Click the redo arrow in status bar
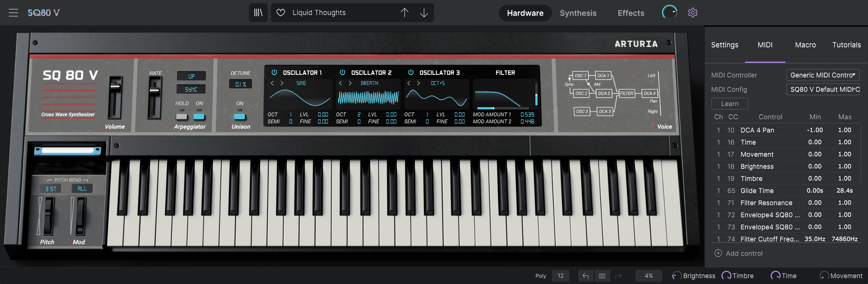Viewport: 868px width, 284px height. coord(618,276)
